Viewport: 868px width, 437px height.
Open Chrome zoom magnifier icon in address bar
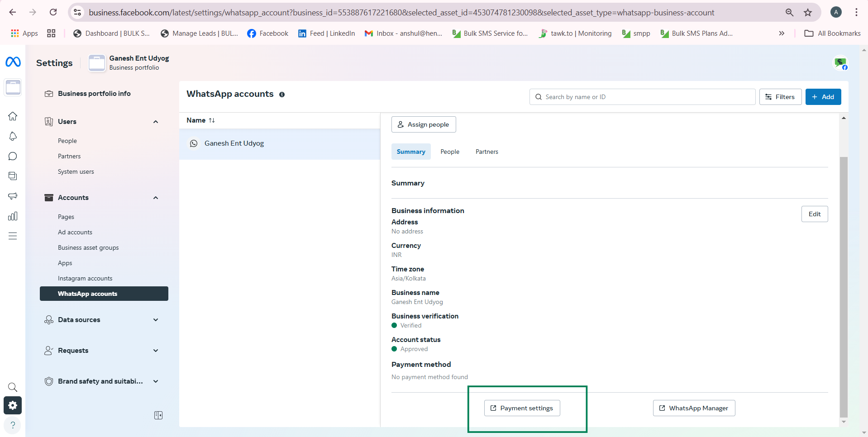click(789, 12)
